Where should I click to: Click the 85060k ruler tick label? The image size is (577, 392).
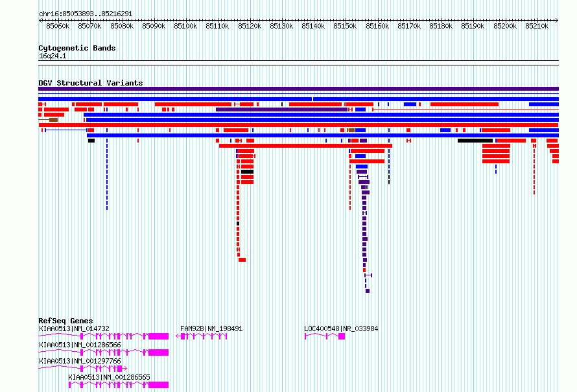pyautogui.click(x=58, y=26)
